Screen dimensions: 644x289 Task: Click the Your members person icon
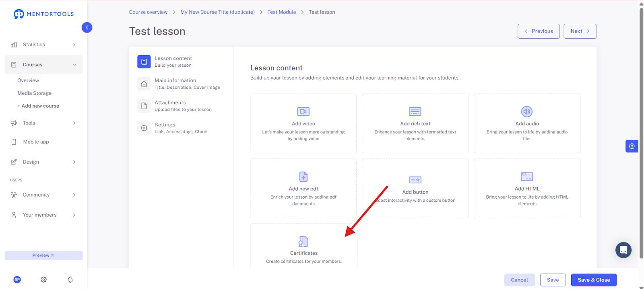(x=14, y=215)
